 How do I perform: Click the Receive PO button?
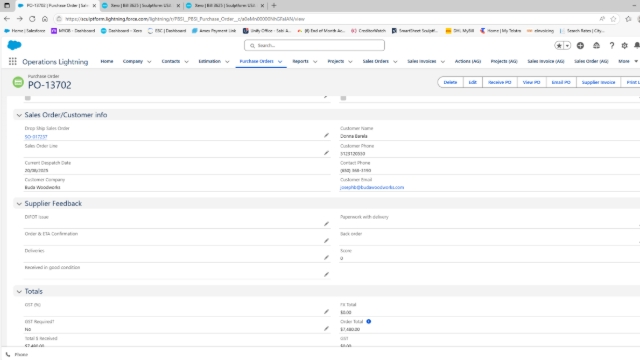coord(500,82)
